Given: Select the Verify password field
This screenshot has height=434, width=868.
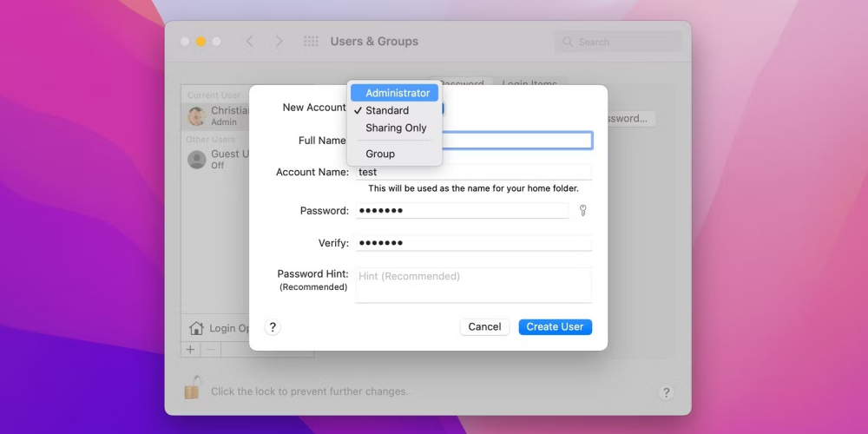Looking at the screenshot, I should click(x=474, y=243).
